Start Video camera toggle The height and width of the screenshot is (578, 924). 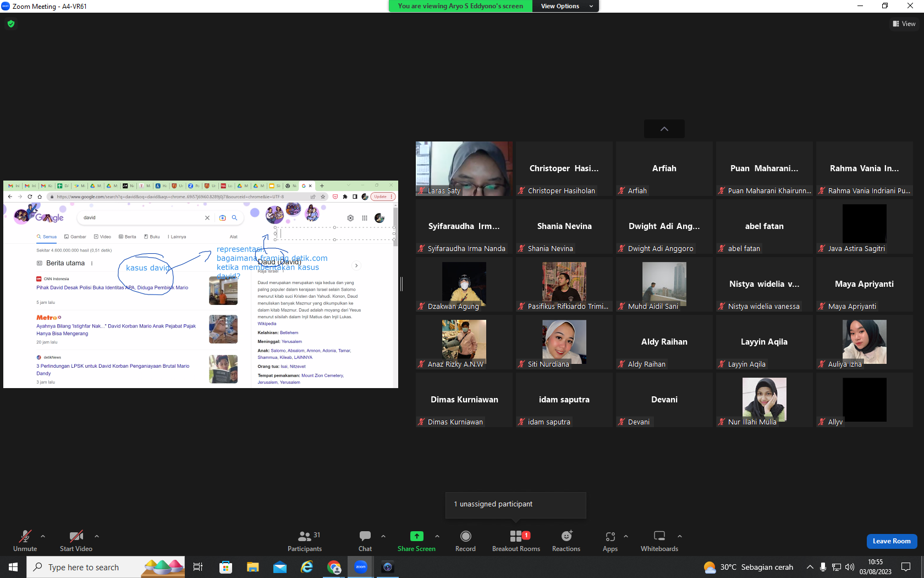(76, 541)
